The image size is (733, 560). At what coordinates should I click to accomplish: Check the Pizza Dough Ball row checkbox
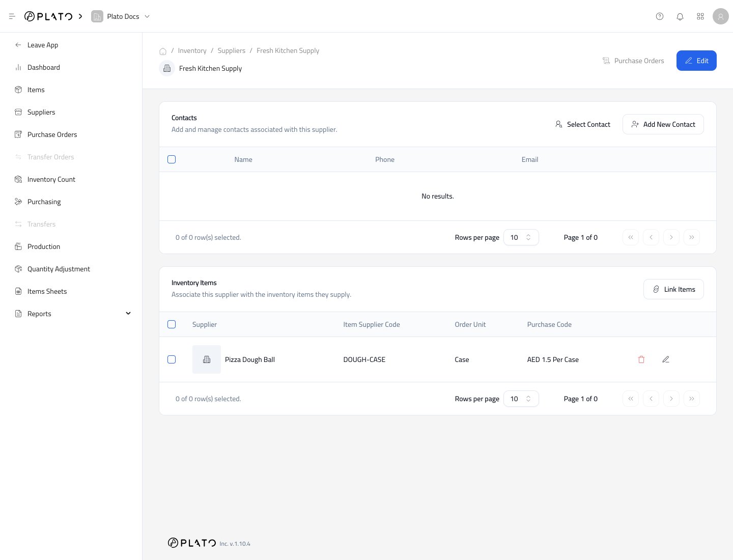172,359
